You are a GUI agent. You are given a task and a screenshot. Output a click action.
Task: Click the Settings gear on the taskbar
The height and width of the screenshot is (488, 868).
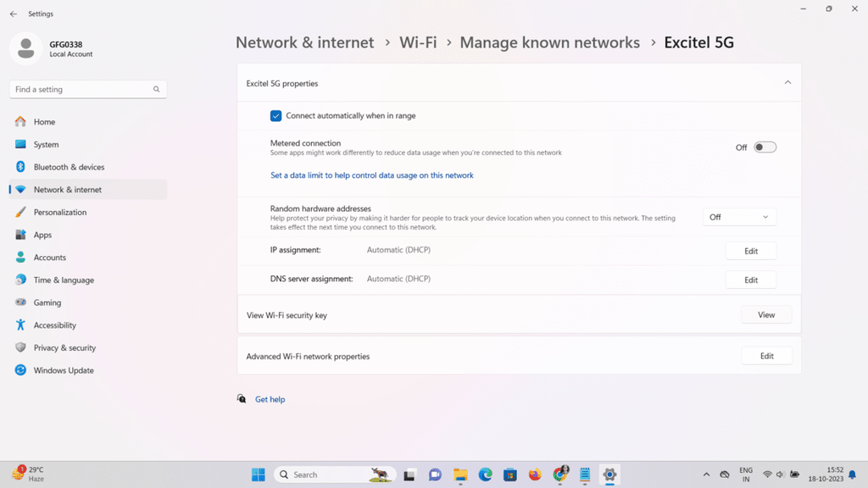point(609,474)
